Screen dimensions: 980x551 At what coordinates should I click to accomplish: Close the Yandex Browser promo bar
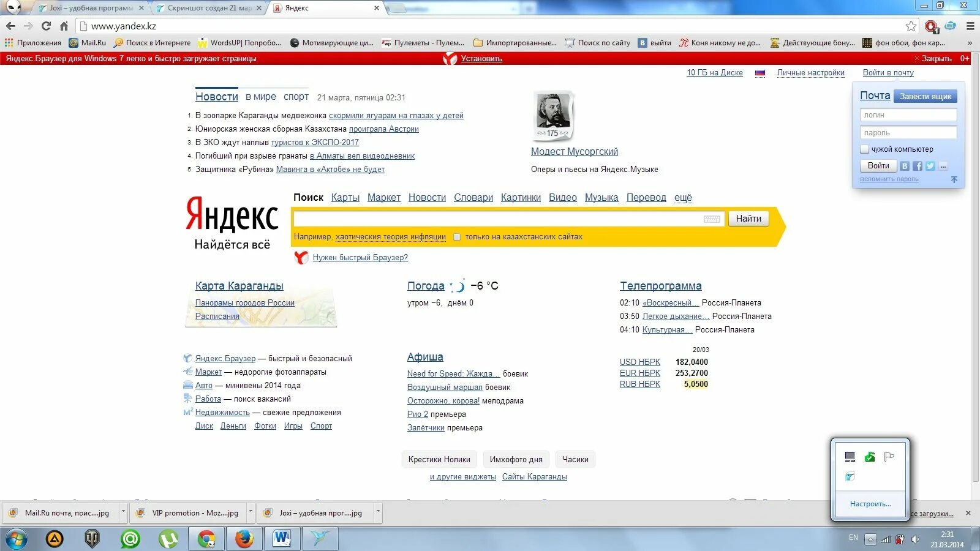(x=933, y=59)
